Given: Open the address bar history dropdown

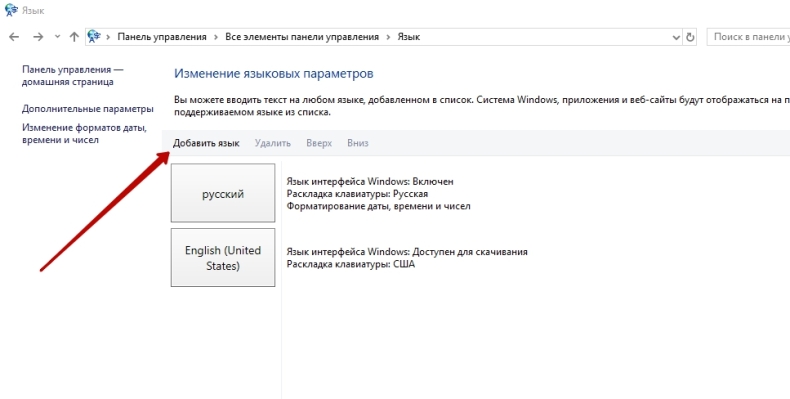Looking at the screenshot, I should 676,37.
